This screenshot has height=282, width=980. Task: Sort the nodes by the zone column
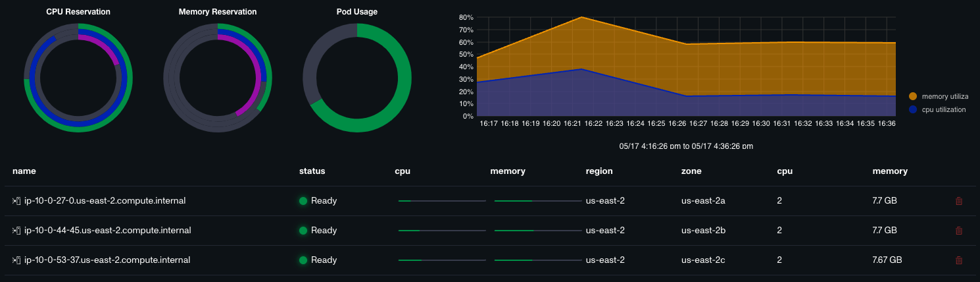(x=691, y=171)
